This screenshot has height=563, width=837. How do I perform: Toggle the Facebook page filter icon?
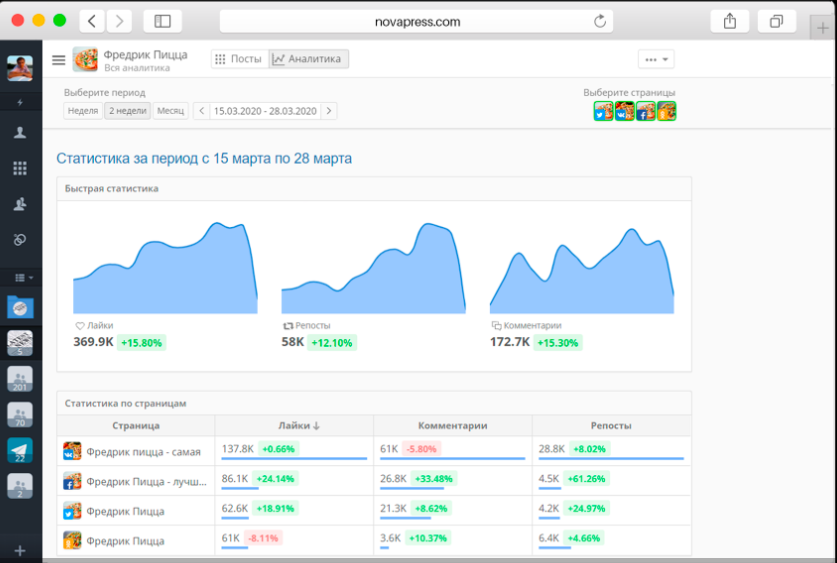pos(645,111)
